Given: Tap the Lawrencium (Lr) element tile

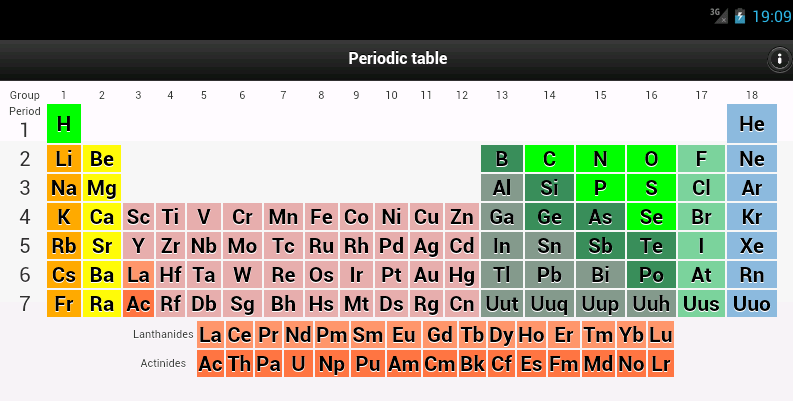Looking at the screenshot, I should (x=661, y=364).
